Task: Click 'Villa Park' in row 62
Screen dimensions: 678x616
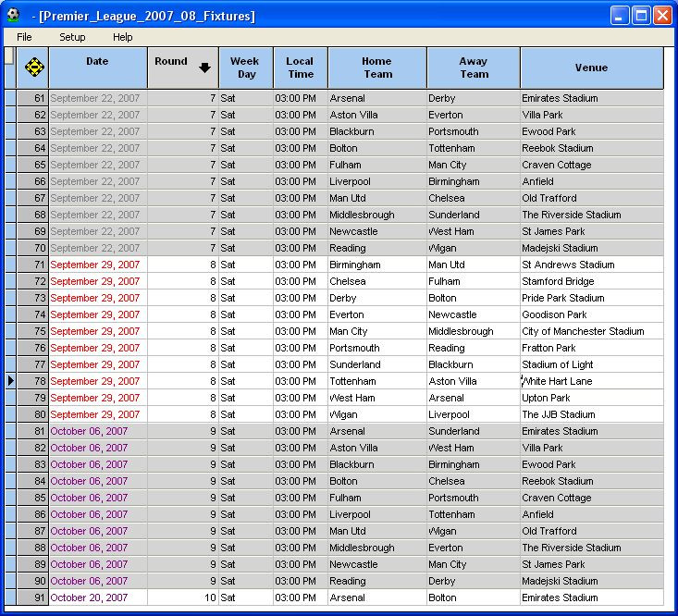Action: pyautogui.click(x=592, y=115)
